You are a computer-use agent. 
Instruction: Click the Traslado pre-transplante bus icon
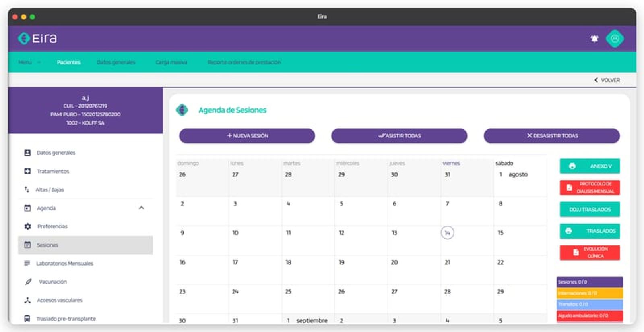[27, 318]
